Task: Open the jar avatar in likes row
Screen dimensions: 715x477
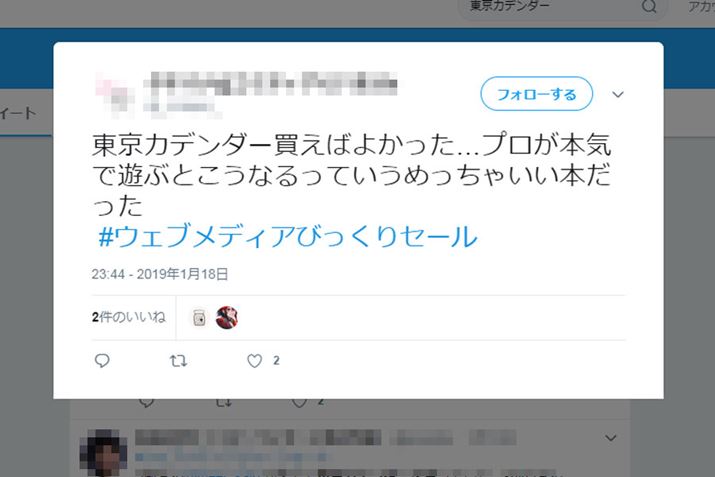Action: tap(199, 318)
